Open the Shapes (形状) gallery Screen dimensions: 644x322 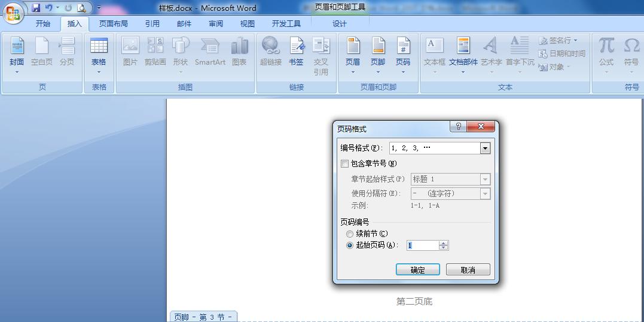pyautogui.click(x=181, y=56)
